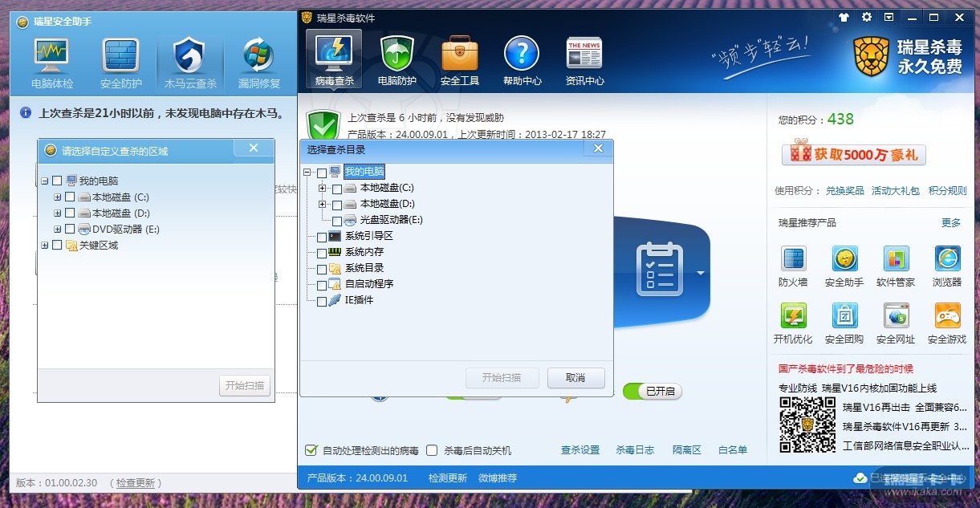Viewport: 980px width, 508px height.
Task: Expand DVD驱动器 (E:) node
Action: point(57,230)
